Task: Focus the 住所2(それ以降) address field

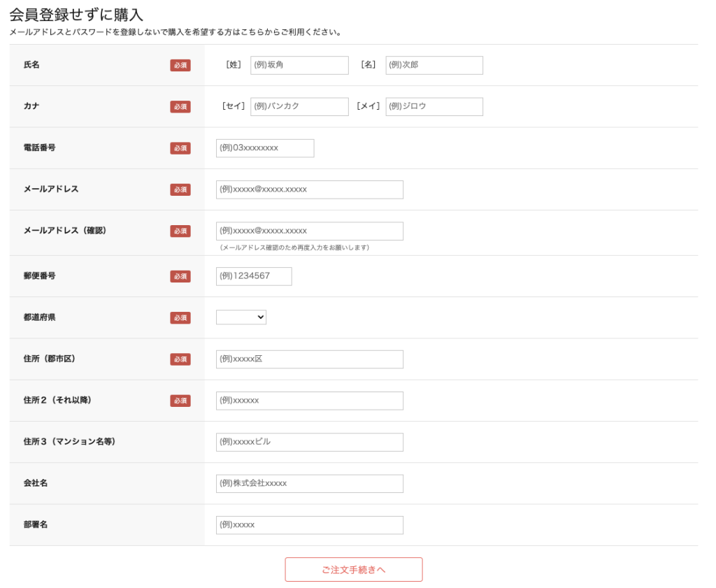Action: pyautogui.click(x=310, y=401)
